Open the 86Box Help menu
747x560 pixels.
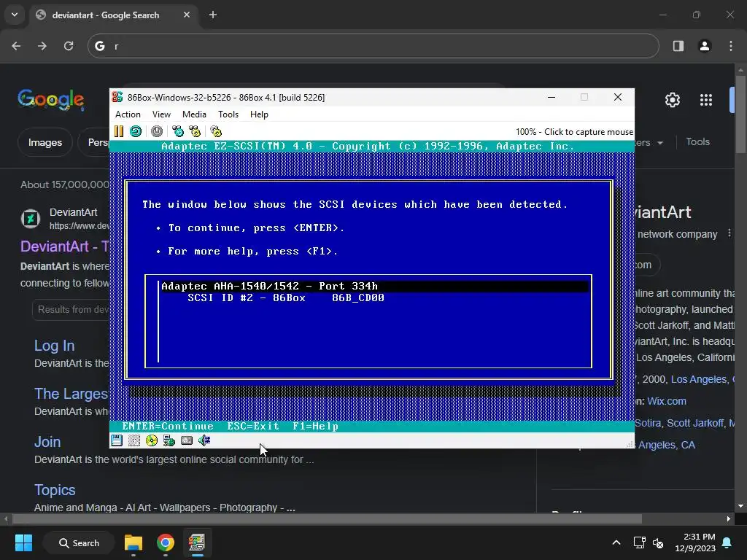tap(259, 114)
